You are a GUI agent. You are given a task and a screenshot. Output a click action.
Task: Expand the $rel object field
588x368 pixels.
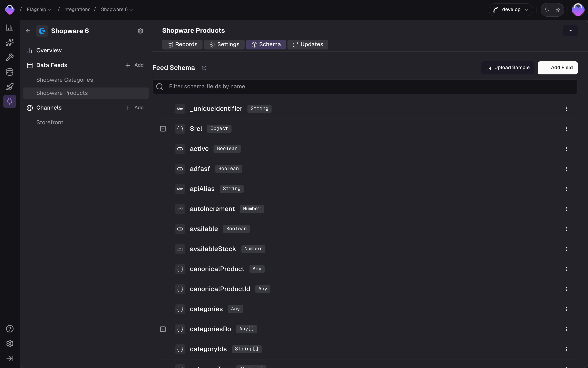pos(163,129)
